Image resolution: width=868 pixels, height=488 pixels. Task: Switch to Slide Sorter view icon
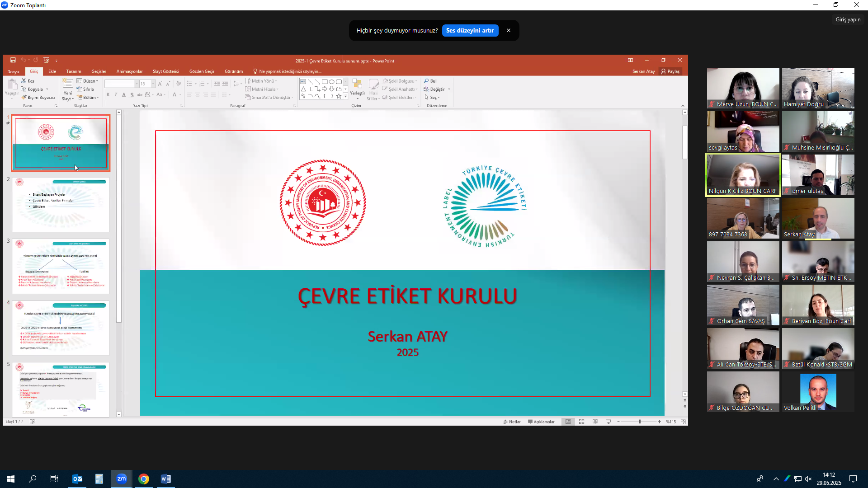[582, 422]
